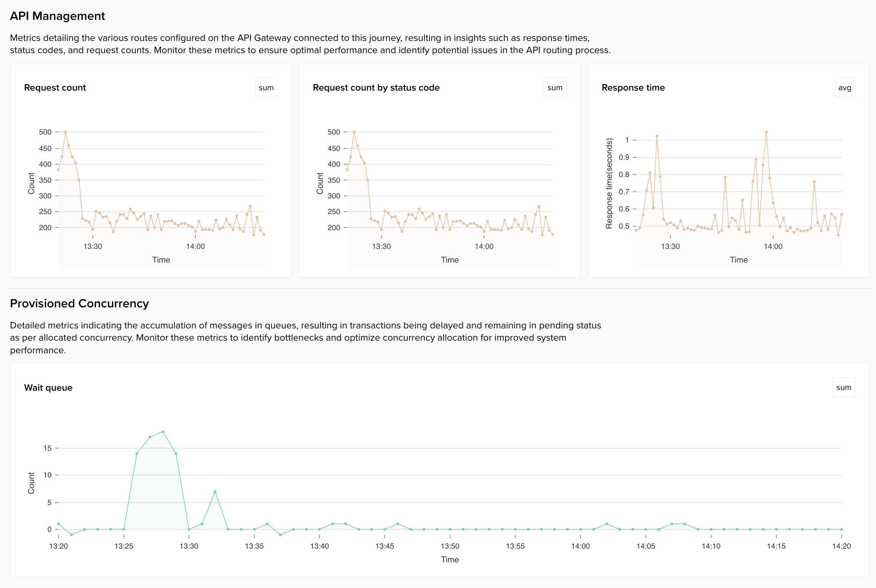Click the Wait queue peak point at 18
Viewport: 876px width, 588px height.
point(163,432)
